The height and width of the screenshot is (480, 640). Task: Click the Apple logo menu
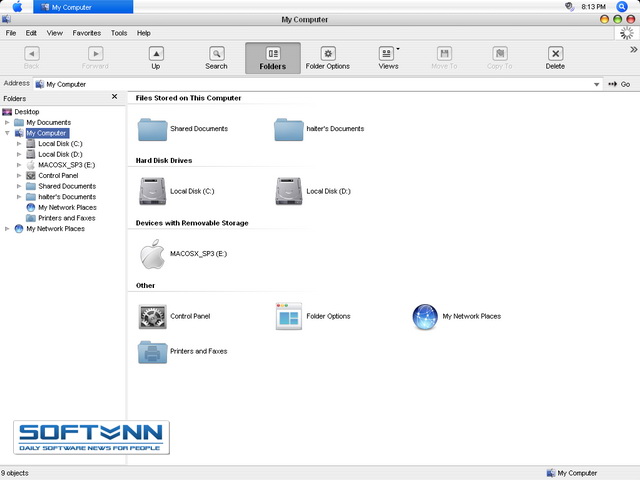[17, 7]
